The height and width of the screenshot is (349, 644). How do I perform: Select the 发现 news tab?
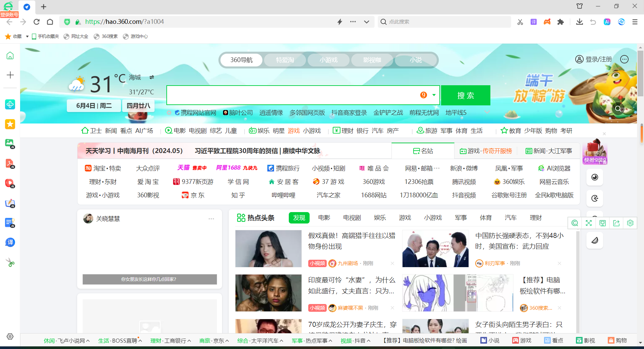[299, 218]
